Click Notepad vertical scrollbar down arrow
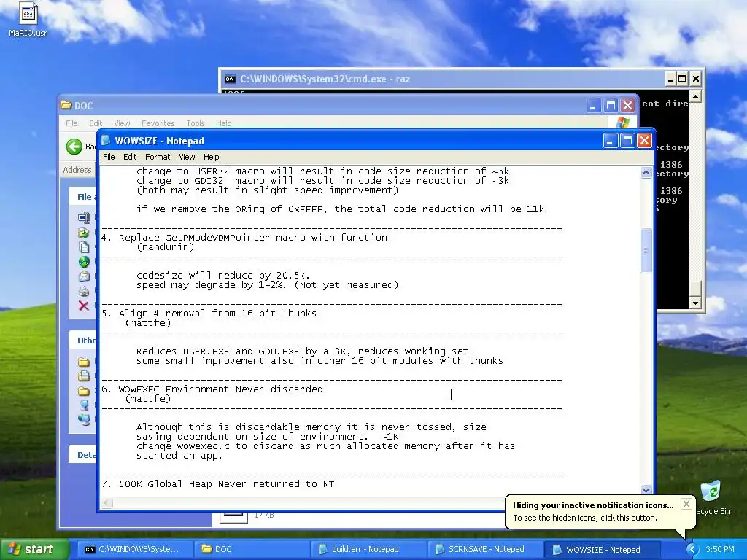The image size is (747, 560). click(646, 489)
